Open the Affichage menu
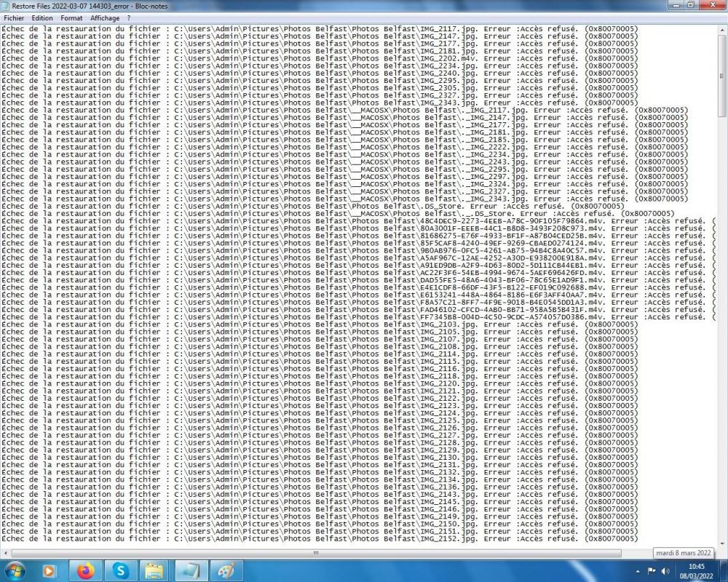Viewport: 728px width, 582px height. (104, 18)
